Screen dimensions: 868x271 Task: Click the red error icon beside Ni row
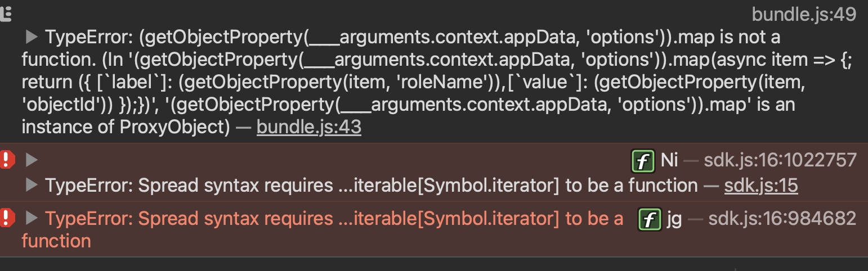click(x=8, y=160)
